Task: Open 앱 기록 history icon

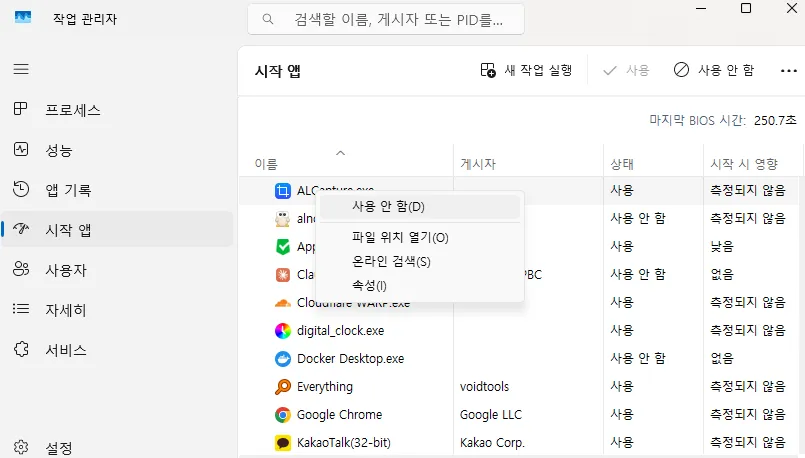Action: (x=21, y=189)
